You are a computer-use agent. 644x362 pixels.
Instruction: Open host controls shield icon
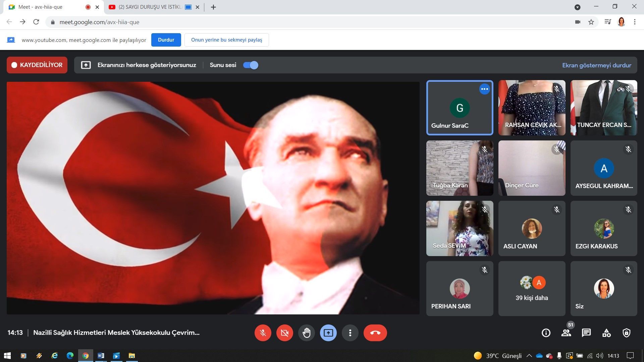pyautogui.click(x=626, y=333)
